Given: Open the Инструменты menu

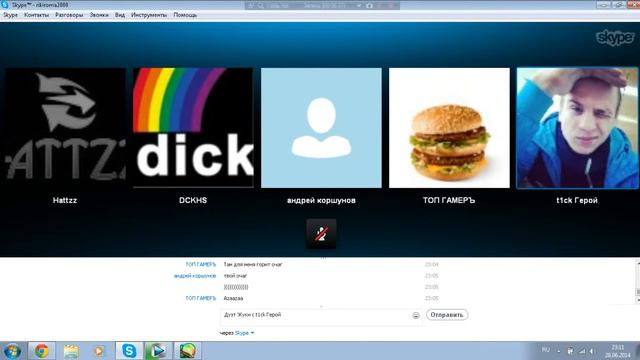Looking at the screenshot, I should click(149, 15).
